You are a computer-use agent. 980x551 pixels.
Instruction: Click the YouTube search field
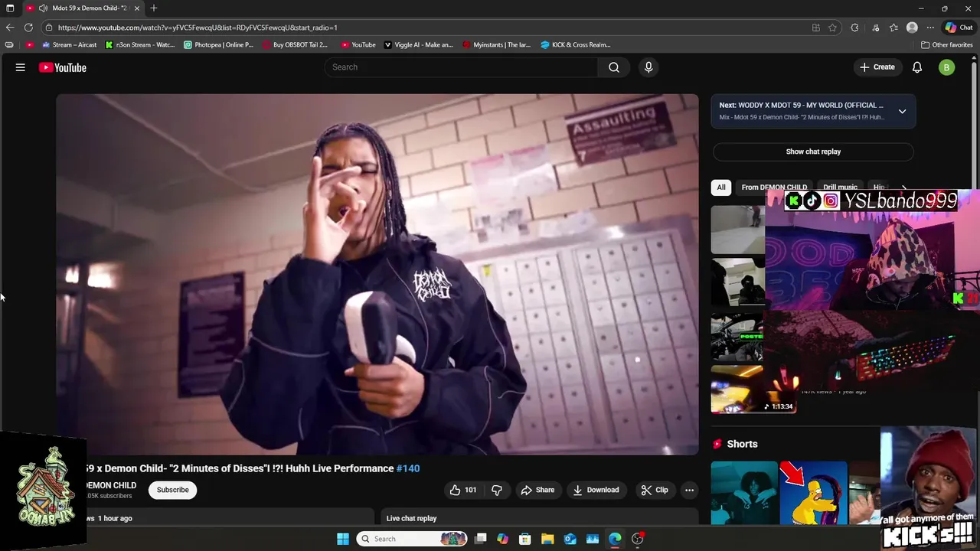click(x=462, y=67)
